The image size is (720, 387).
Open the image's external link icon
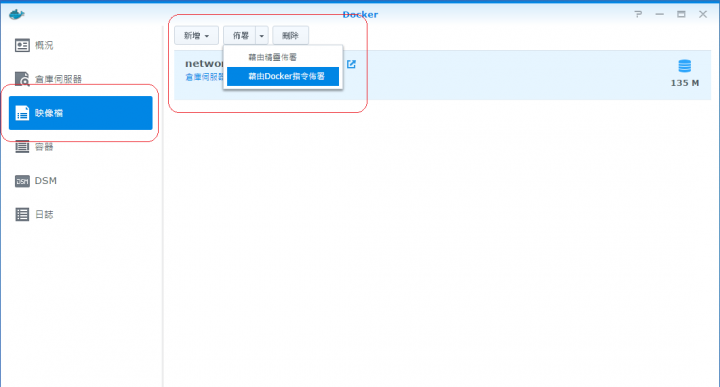(x=351, y=64)
